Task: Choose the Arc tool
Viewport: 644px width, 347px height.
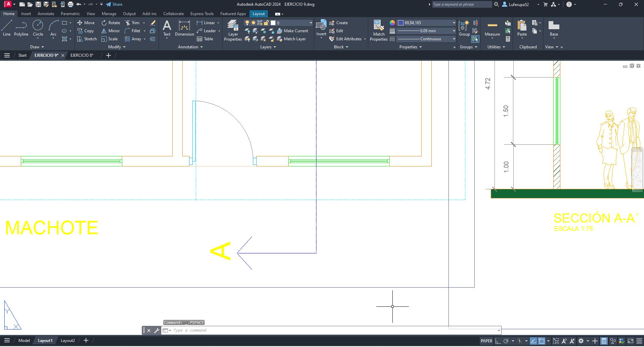Action: tap(53, 28)
